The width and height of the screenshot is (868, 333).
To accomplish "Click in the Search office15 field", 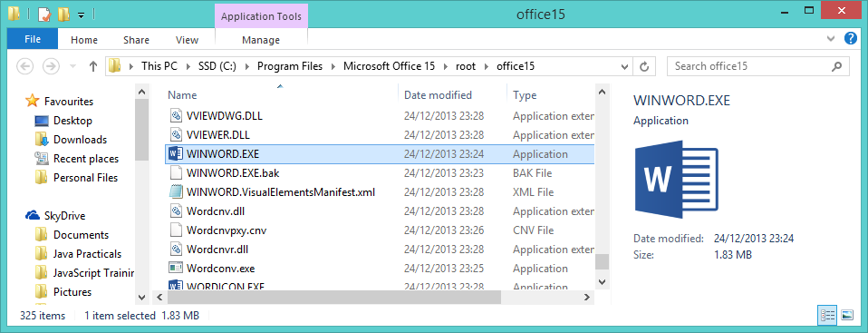I will (757, 66).
